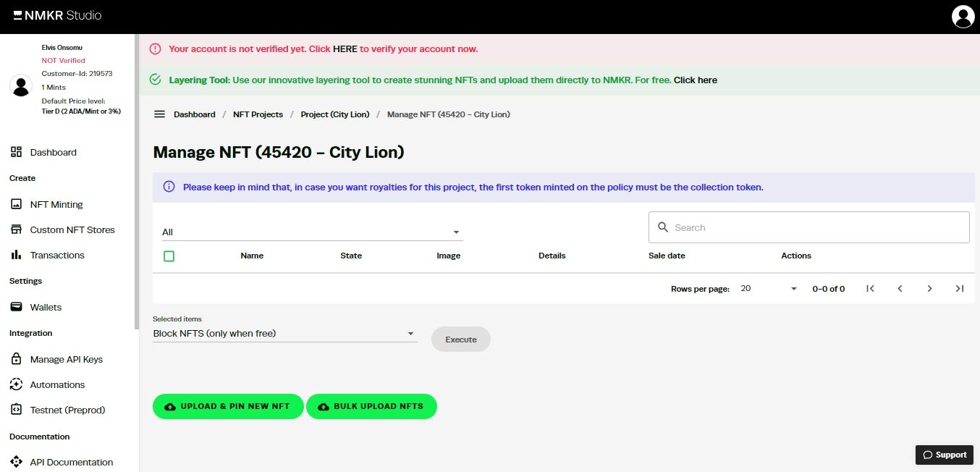The height and width of the screenshot is (472, 980).
Task: Open Automations in the sidebar
Action: 57,384
